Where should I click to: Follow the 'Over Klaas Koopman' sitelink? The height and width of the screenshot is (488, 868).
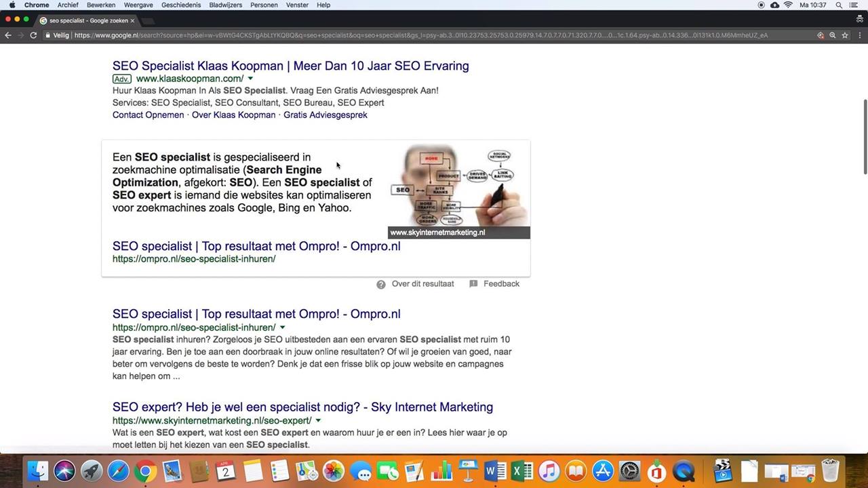233,115
